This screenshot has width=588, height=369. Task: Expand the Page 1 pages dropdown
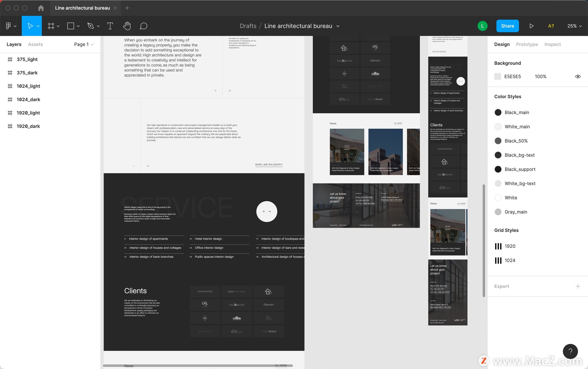(84, 44)
